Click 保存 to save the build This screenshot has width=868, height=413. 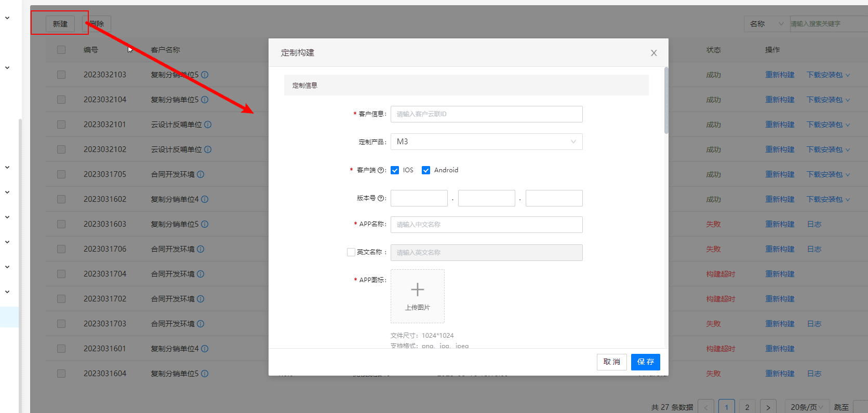click(x=646, y=362)
